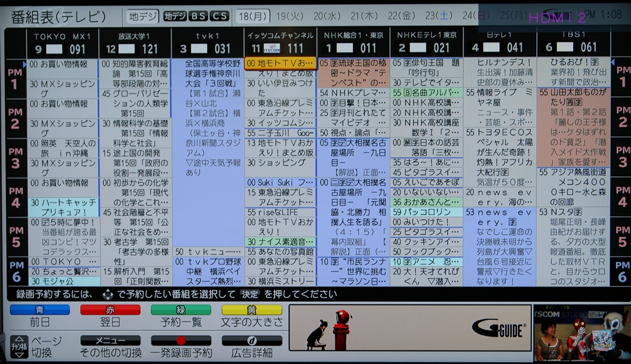This screenshot has height=364, width=631.
Task: Switch to the 20(水) date tab
Action: pos(327,16)
